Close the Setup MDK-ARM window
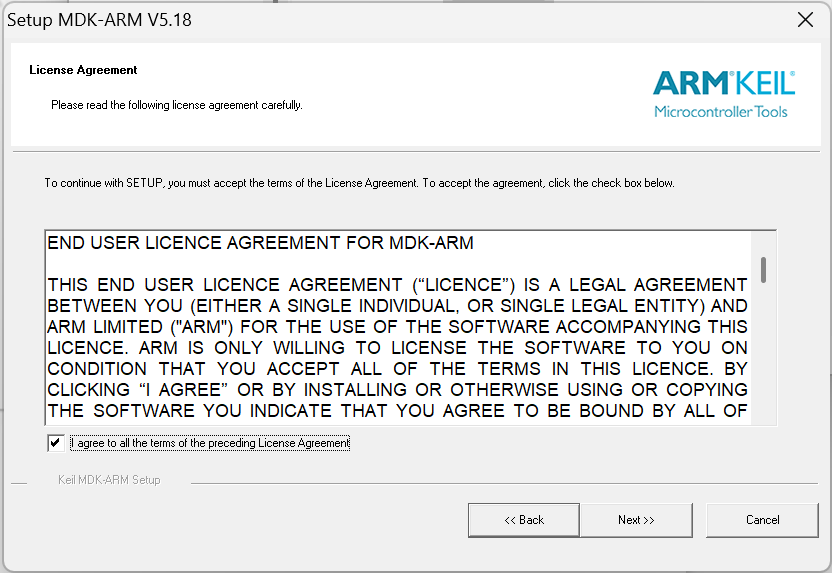 [804, 20]
